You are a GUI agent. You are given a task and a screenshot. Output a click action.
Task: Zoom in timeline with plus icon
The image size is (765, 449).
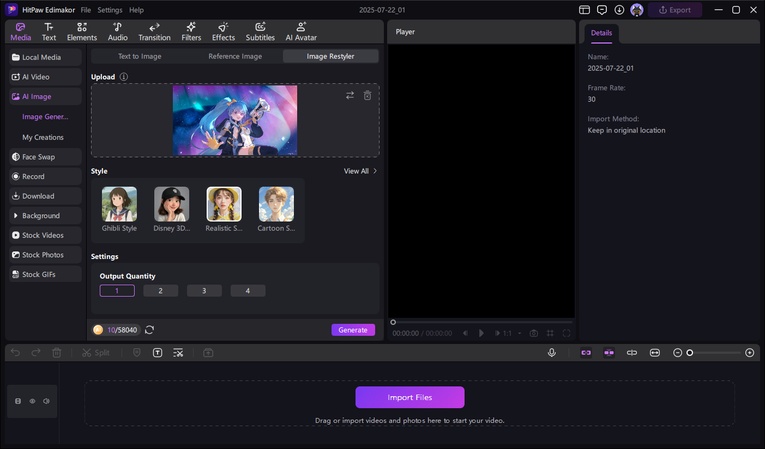click(750, 353)
